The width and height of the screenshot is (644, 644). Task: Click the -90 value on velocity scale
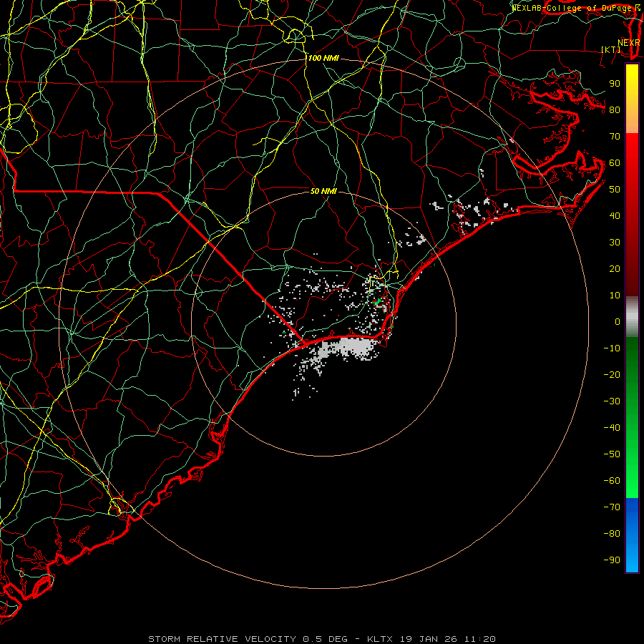612,560
